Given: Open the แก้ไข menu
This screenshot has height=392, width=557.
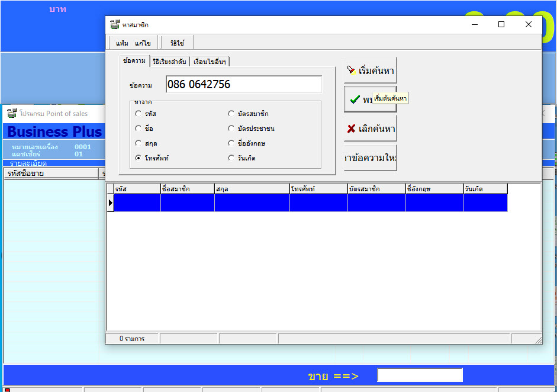Looking at the screenshot, I should (143, 43).
